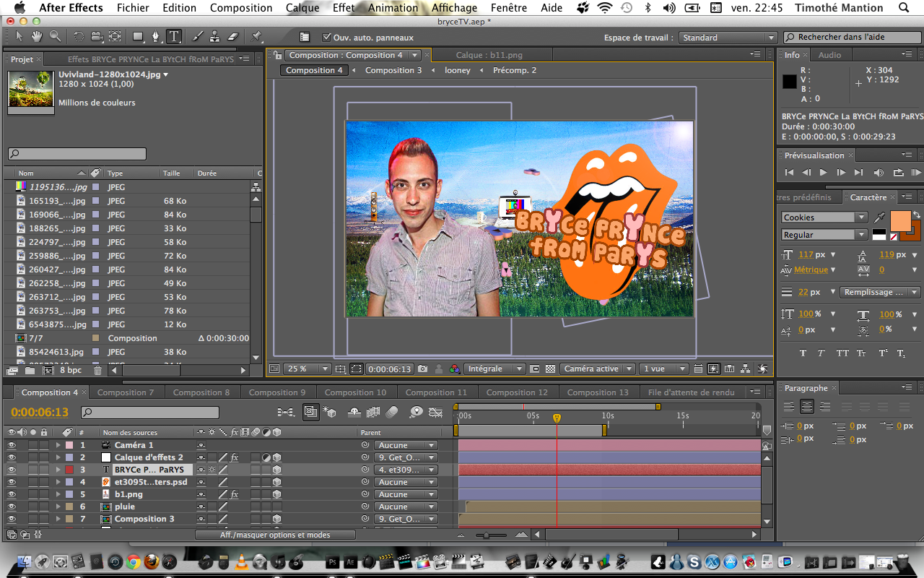Image resolution: width=924 pixels, height=578 pixels.
Task: Switch to the Audio panel tab
Action: (829, 55)
